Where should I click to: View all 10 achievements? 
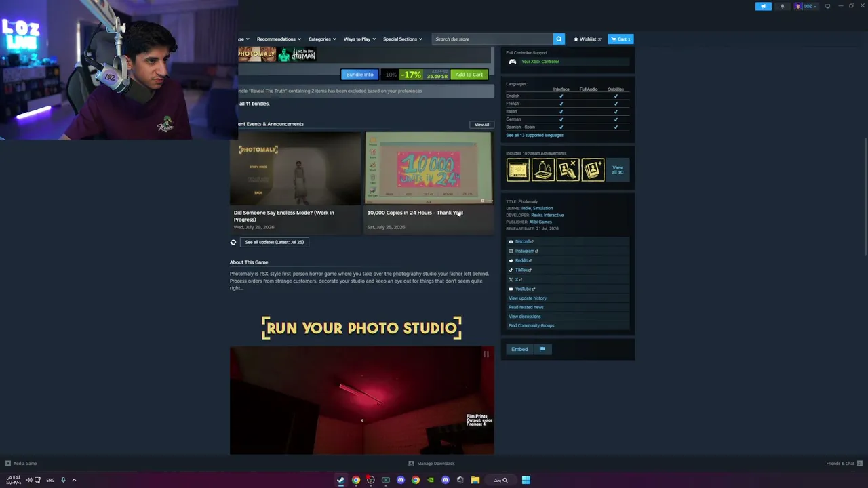tap(617, 169)
